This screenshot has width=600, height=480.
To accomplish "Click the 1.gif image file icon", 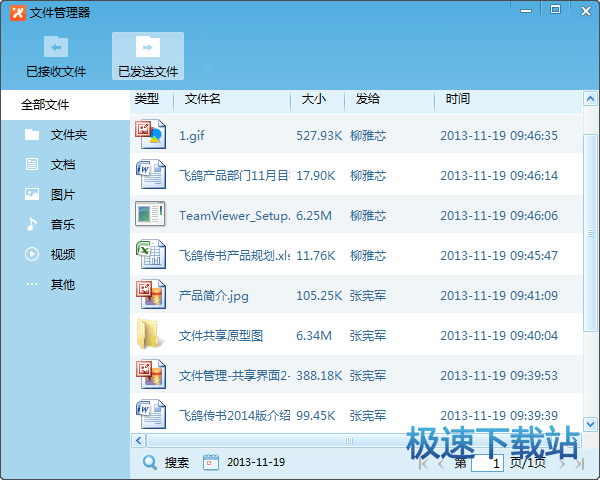I will tap(151, 134).
